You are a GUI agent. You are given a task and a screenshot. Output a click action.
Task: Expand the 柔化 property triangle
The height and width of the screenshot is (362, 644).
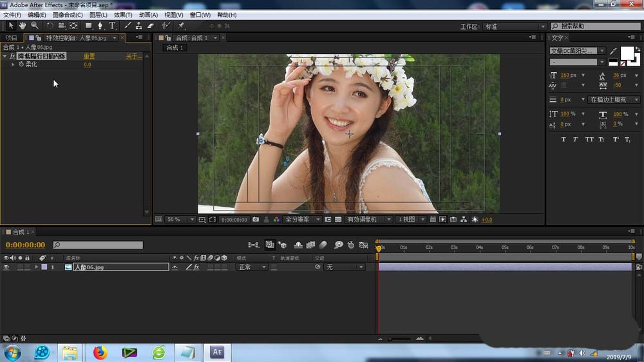click(13, 64)
